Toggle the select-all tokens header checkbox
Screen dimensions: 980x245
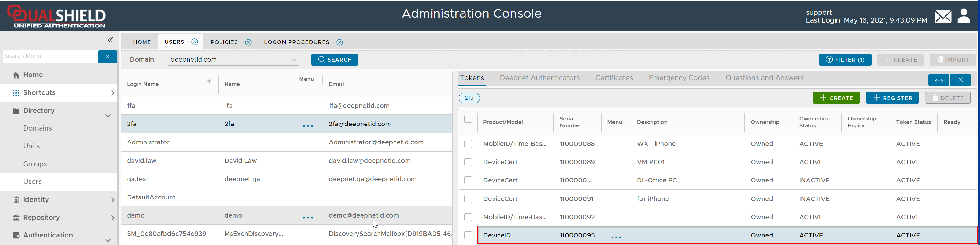point(468,119)
